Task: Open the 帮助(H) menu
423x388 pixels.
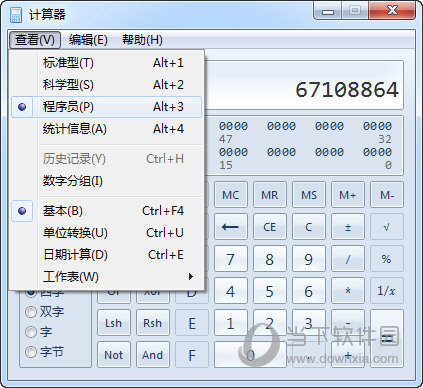Action: (142, 40)
